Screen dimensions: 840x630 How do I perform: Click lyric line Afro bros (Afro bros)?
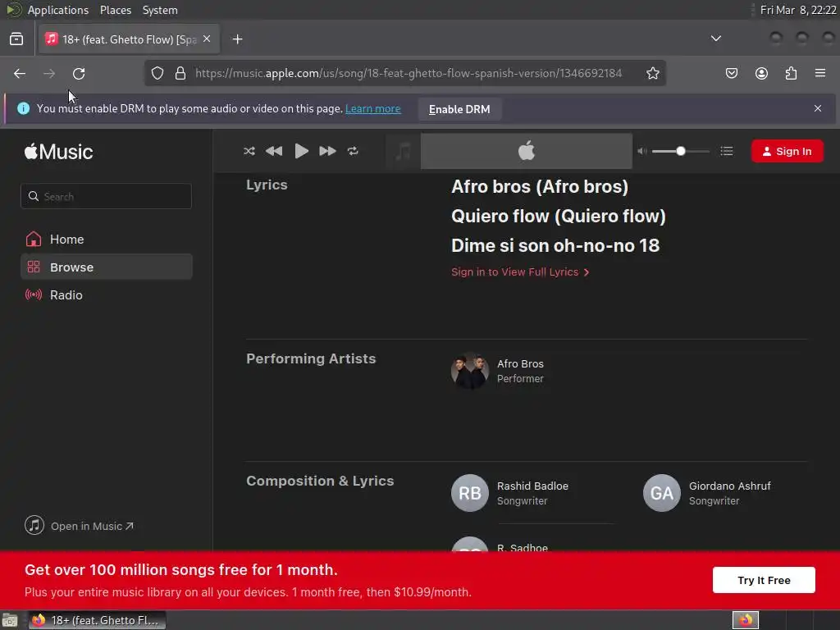(x=540, y=186)
